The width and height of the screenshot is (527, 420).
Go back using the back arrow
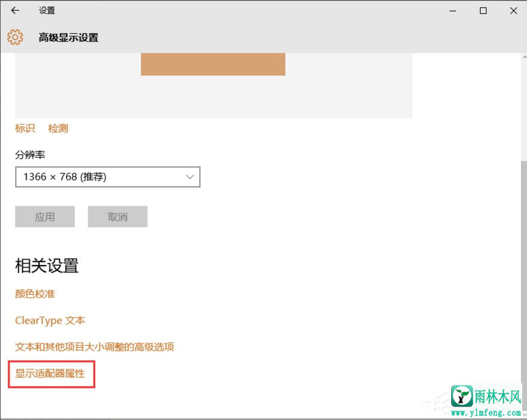[15, 10]
